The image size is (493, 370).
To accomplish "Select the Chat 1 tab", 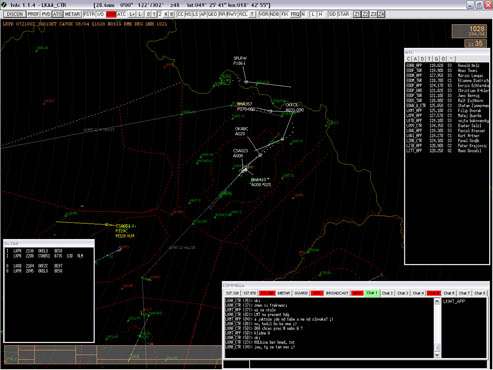I will 372,293.
